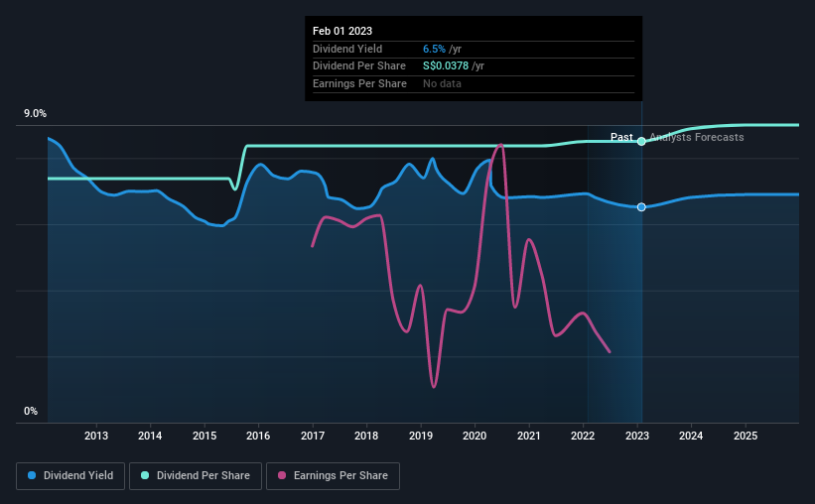Click the 2023 year label on the axis
The height and width of the screenshot is (504, 815).
tap(636, 436)
